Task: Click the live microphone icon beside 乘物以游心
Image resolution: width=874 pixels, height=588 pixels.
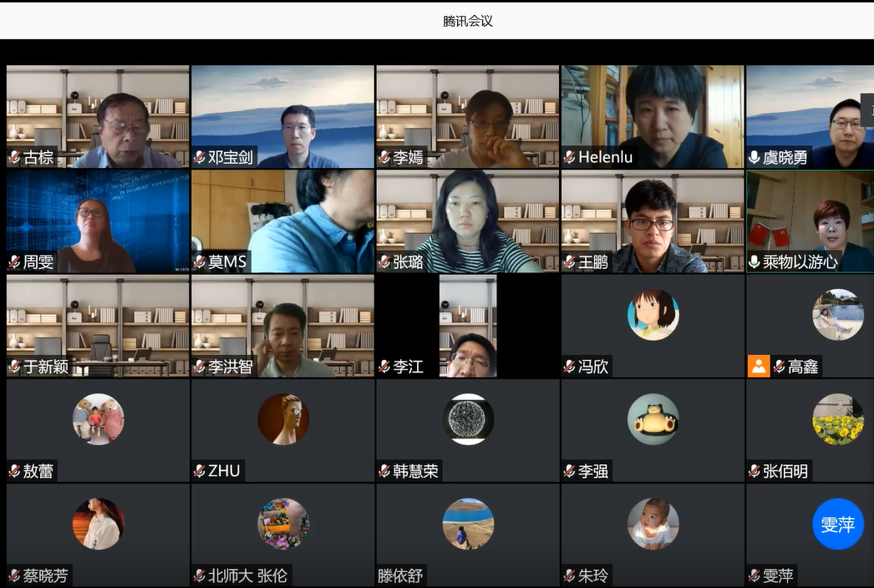Action: click(x=755, y=262)
